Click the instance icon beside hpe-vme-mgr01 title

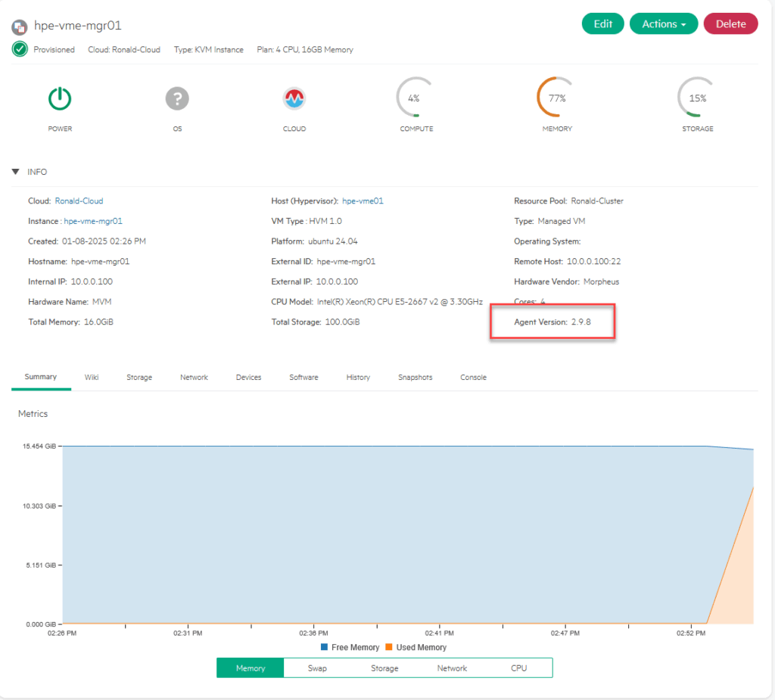click(x=20, y=27)
